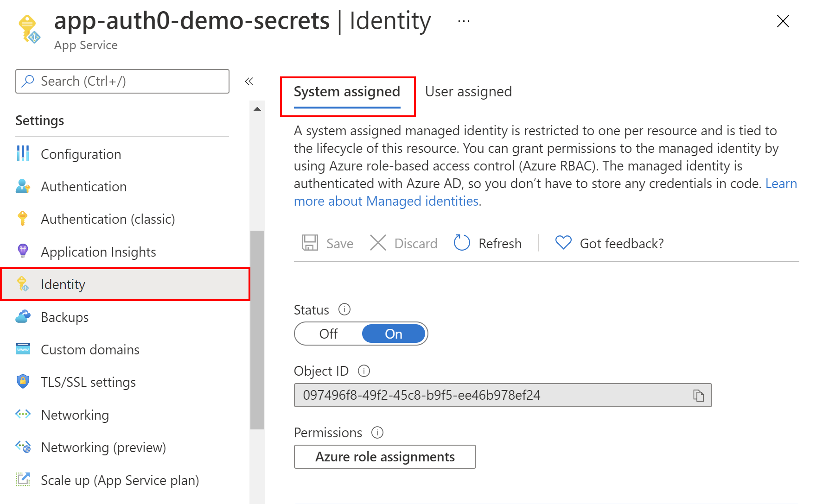Select Identity in the settings menu
Image resolution: width=816 pixels, height=504 pixels.
pyautogui.click(x=125, y=284)
